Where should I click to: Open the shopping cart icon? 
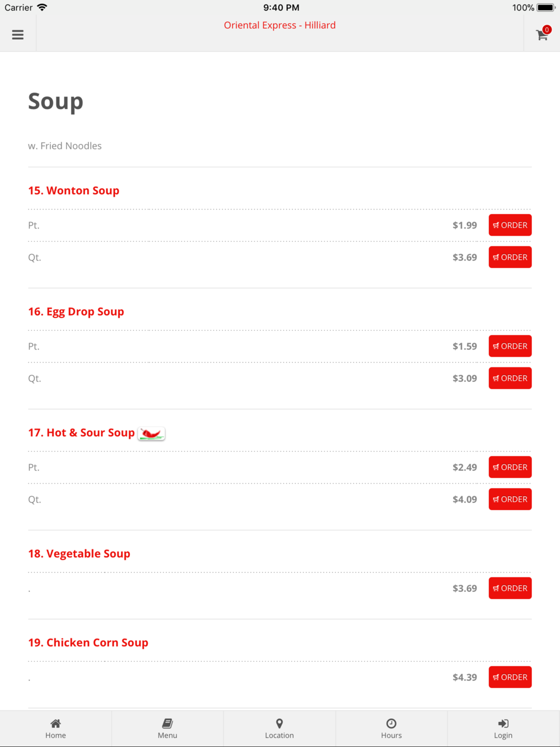click(x=542, y=35)
